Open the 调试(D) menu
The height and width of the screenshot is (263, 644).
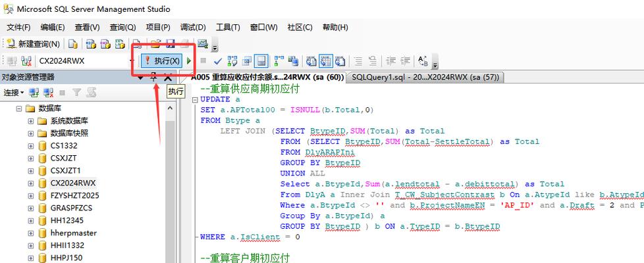click(193, 28)
